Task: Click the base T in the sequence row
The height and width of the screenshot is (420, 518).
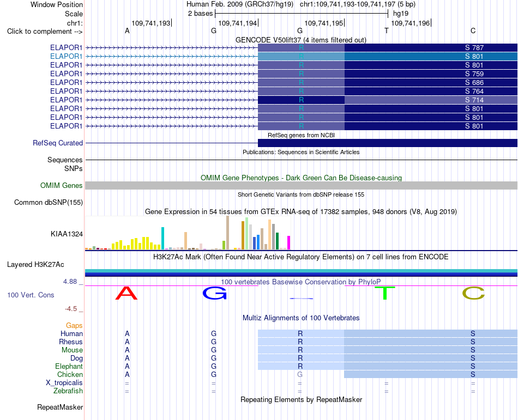Action: pos(387,31)
